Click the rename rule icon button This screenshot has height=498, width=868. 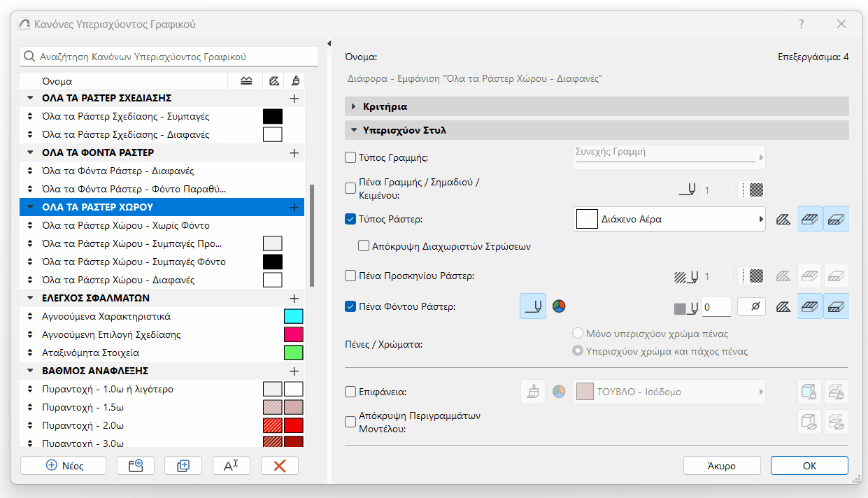click(232, 466)
